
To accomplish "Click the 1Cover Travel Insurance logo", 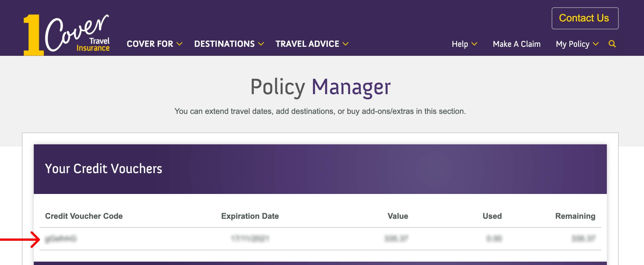I will 66,34.
